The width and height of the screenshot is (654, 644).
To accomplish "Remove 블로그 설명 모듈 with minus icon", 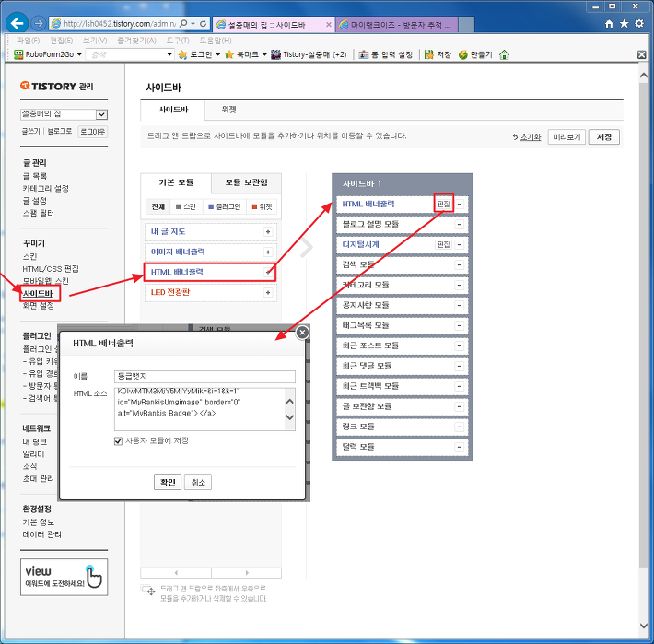I will click(x=460, y=225).
